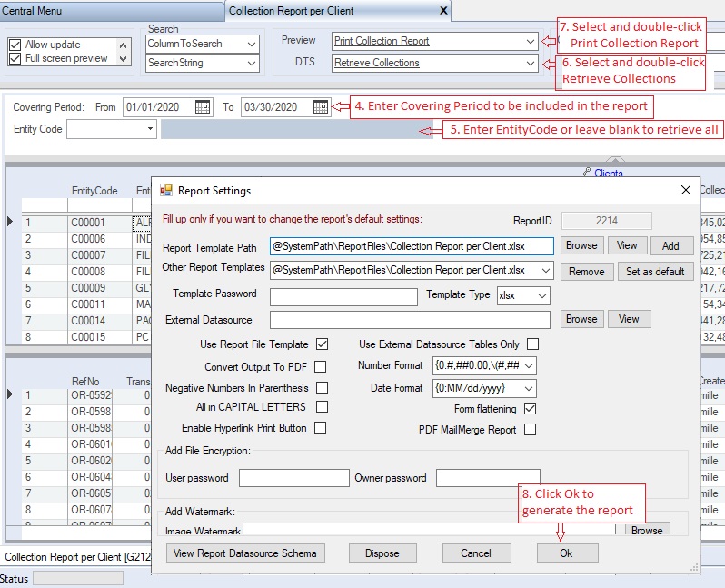
Task: Click the Add template button
Action: (x=670, y=245)
